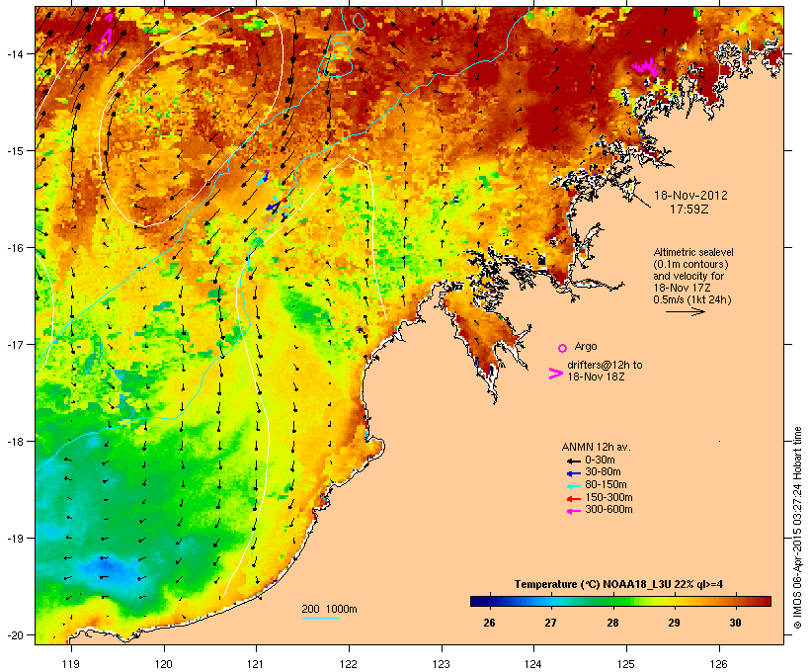
Task: Click the magenta Argo circle legend symbol
Action: pos(563,348)
